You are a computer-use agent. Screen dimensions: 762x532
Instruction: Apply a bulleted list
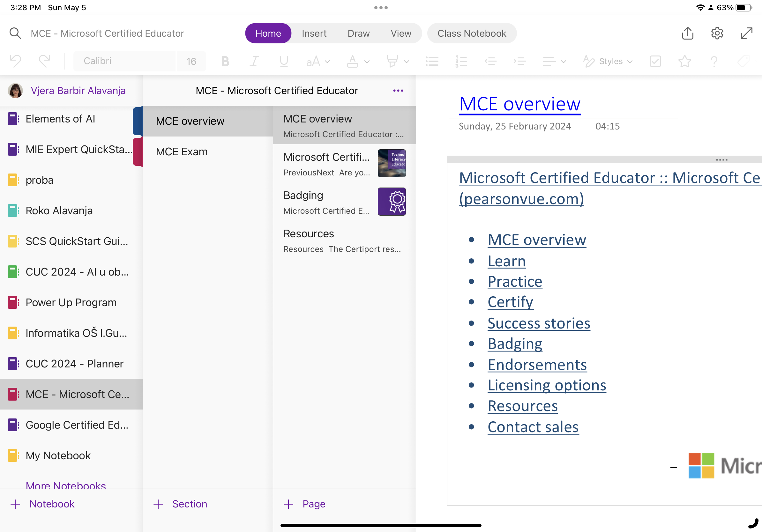coord(432,61)
